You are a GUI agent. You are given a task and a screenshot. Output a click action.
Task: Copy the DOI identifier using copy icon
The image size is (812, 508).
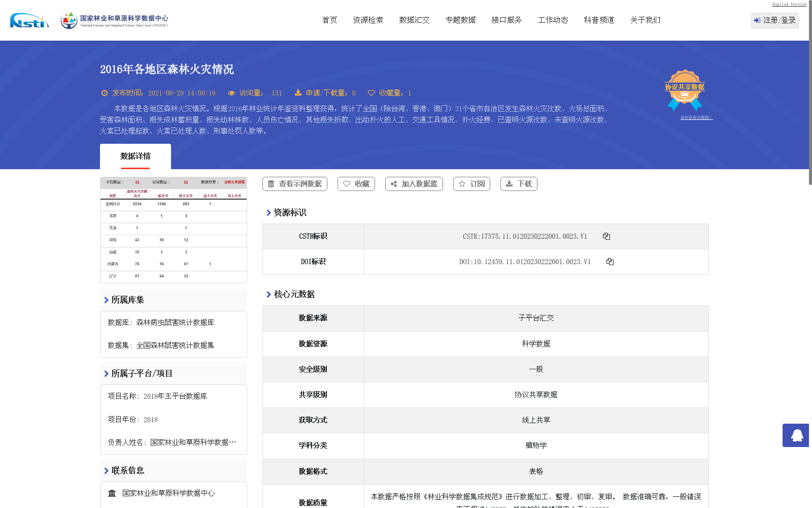pyautogui.click(x=610, y=262)
